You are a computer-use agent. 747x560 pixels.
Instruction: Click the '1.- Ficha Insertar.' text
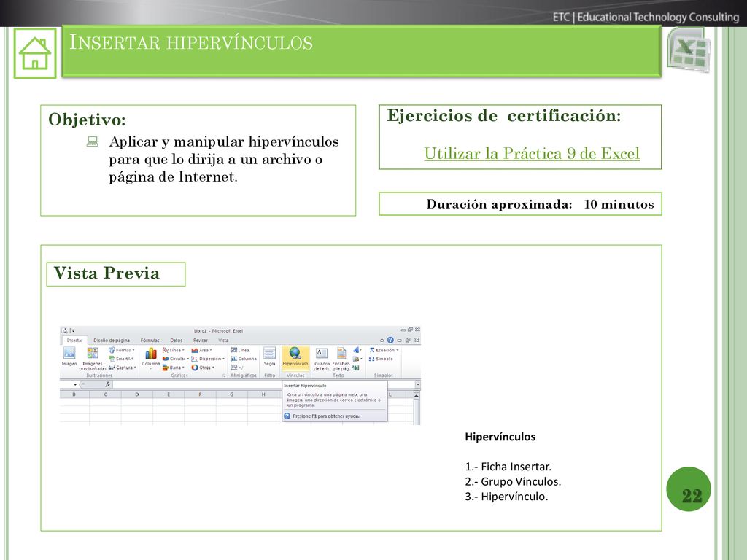(508, 467)
